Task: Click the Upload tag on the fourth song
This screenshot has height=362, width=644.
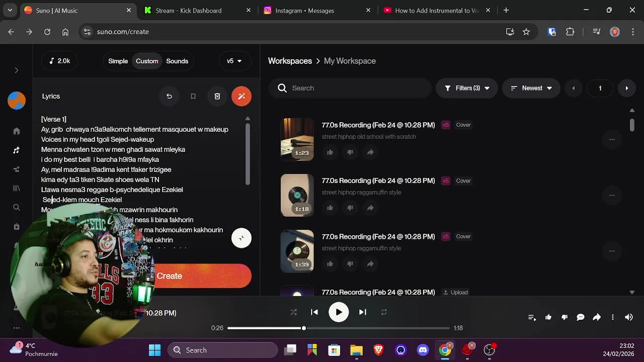Action: coord(455,292)
